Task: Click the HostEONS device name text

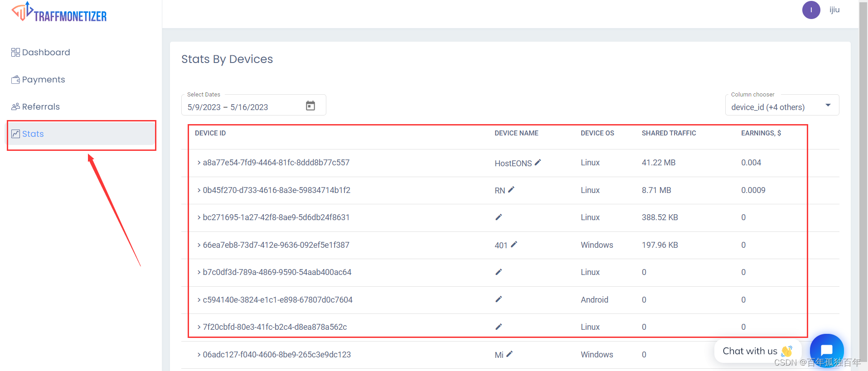Action: 513,163
